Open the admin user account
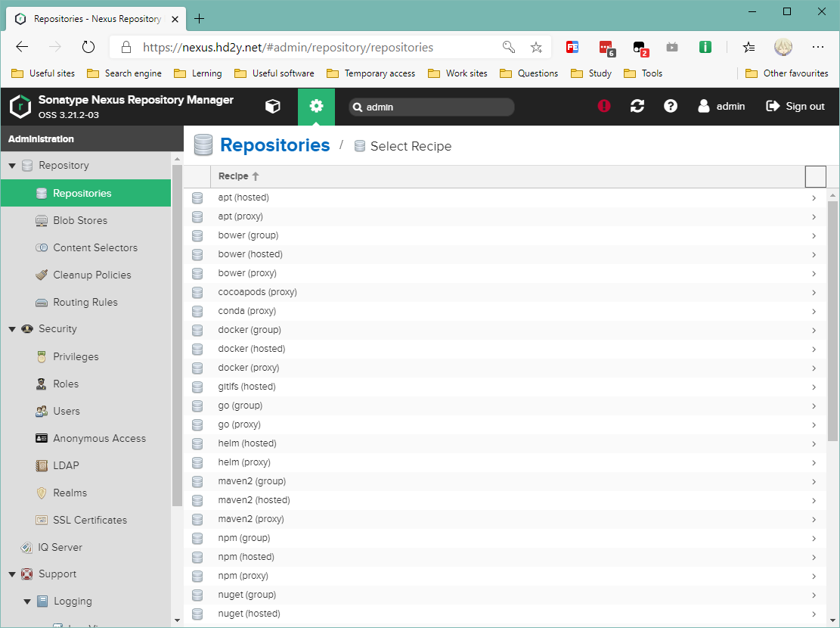This screenshot has height=628, width=840. [x=721, y=106]
